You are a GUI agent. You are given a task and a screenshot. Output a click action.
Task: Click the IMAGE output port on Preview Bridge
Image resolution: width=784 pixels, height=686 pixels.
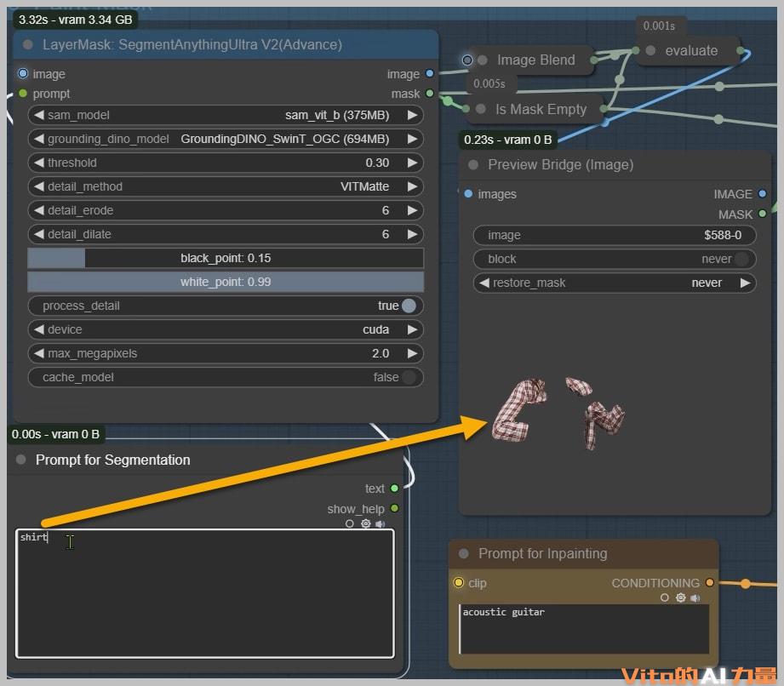pos(762,194)
